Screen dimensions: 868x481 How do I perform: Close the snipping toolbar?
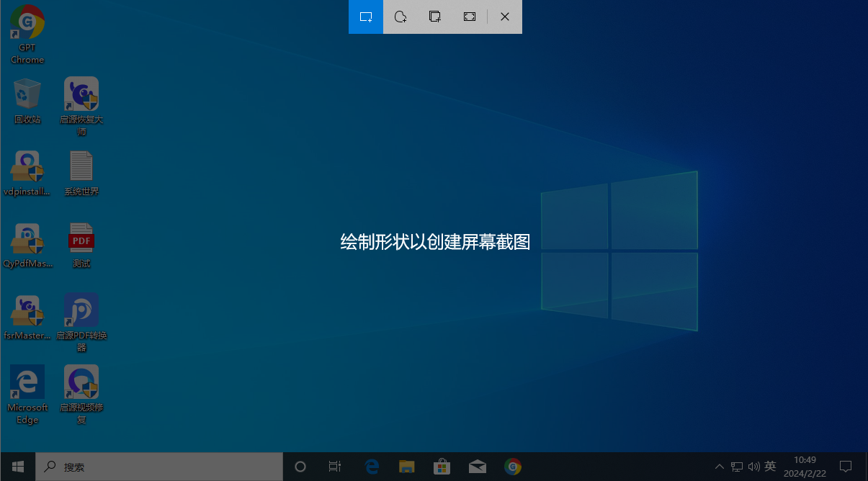(x=505, y=17)
